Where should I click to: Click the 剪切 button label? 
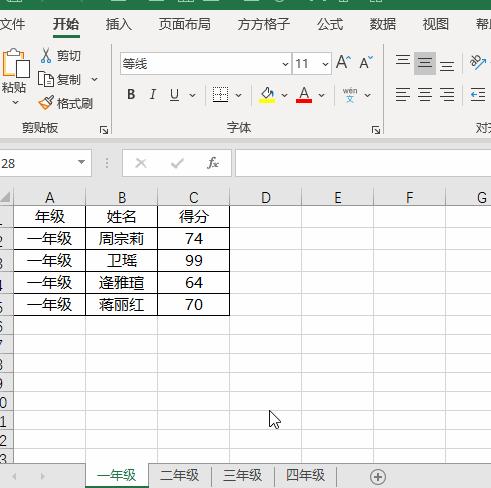68,55
